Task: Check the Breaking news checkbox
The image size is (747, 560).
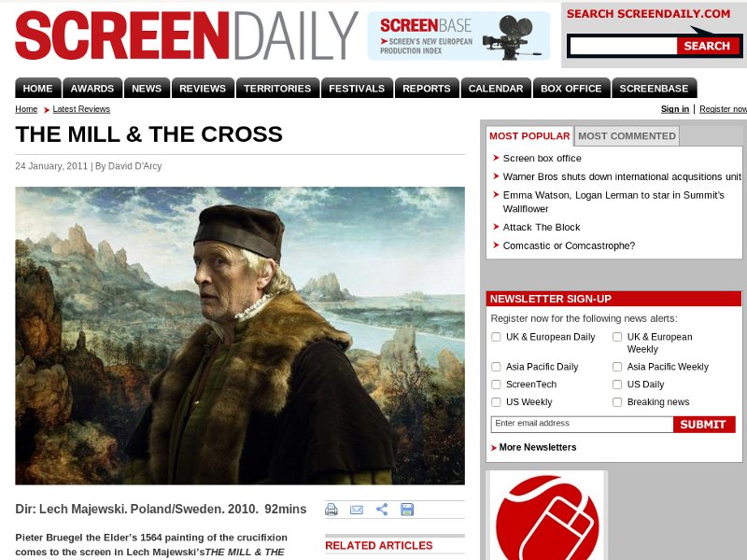Action: pos(617,402)
